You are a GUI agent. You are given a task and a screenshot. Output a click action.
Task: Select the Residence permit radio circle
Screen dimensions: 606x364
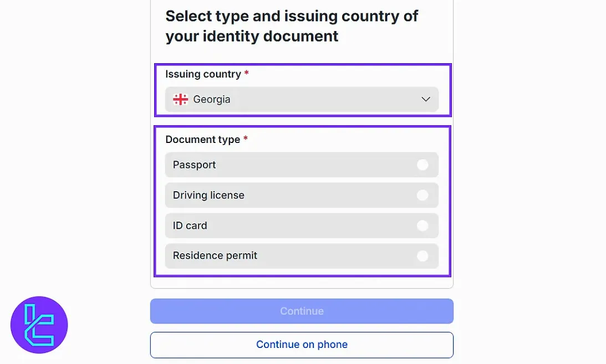[422, 256]
